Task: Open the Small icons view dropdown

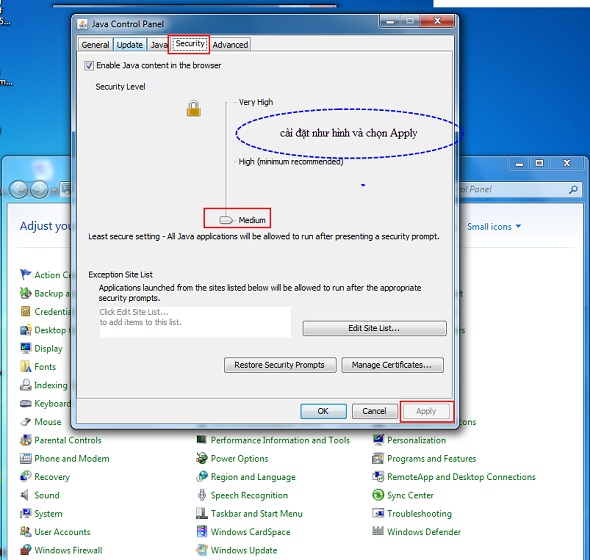Action: pos(494,227)
